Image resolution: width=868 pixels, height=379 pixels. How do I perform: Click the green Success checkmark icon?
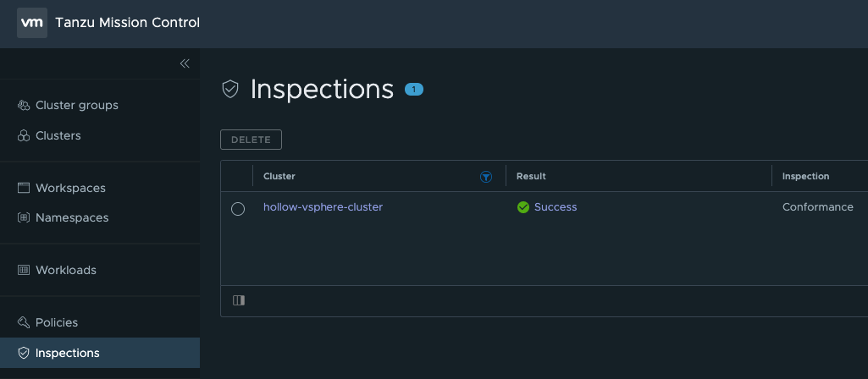point(523,207)
